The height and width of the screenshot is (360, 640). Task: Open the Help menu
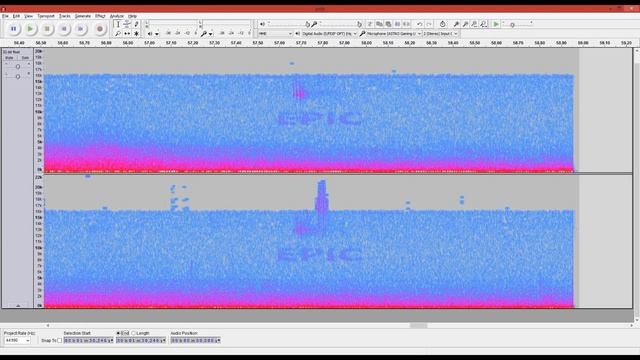coord(133,16)
